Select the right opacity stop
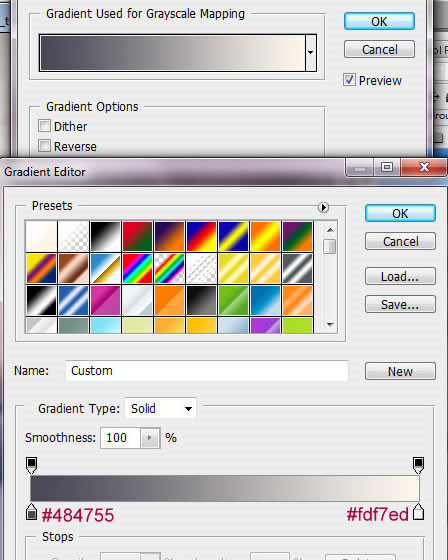Viewport: 448px width, 560px height. [x=418, y=465]
